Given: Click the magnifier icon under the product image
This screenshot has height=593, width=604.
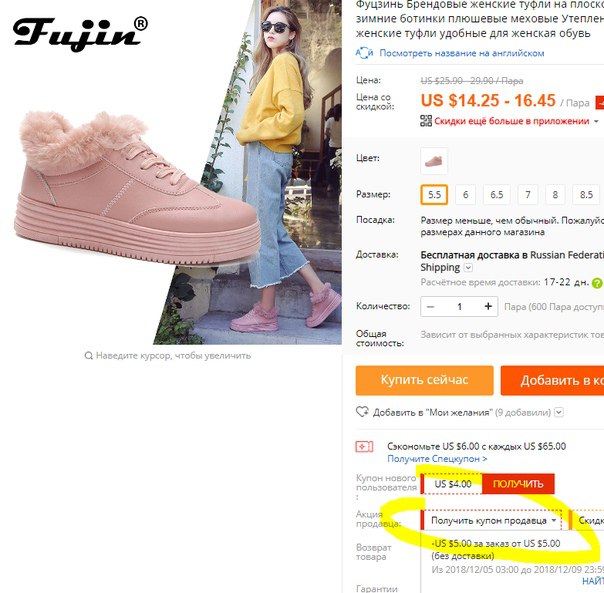Looking at the screenshot, I should [x=89, y=356].
